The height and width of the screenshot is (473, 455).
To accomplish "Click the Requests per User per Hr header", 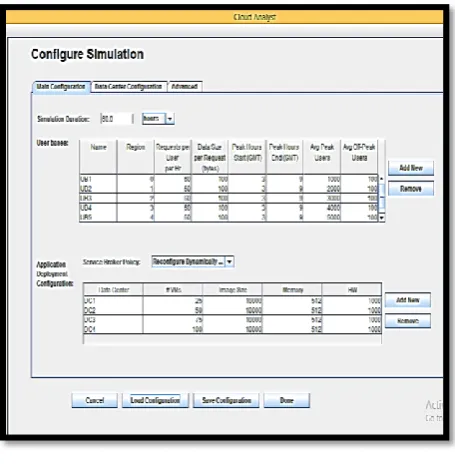I will pos(173,157).
